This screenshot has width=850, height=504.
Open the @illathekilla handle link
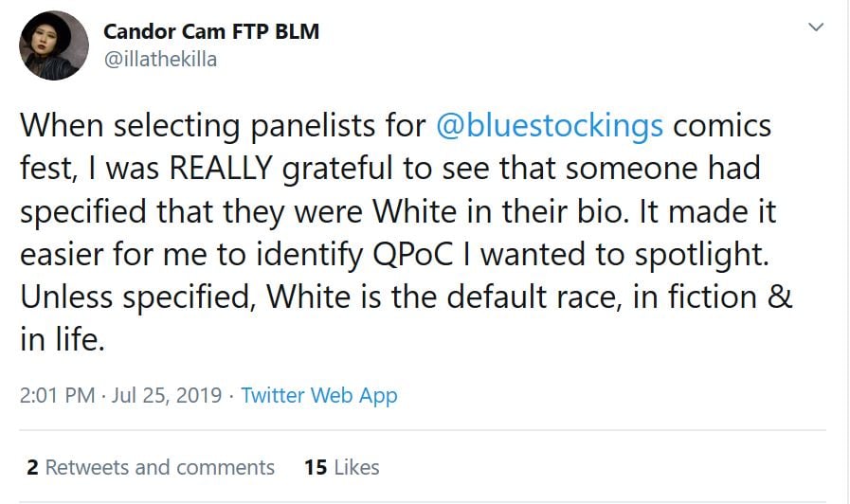[159, 59]
